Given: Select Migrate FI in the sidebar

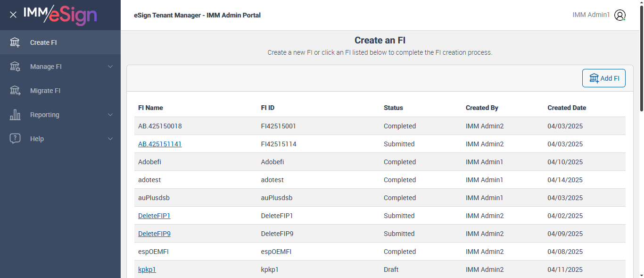Looking at the screenshot, I should (45, 91).
